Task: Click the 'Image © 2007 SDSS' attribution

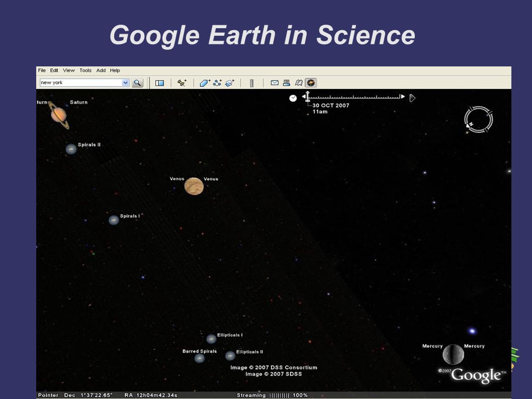Action: pyautogui.click(x=274, y=374)
